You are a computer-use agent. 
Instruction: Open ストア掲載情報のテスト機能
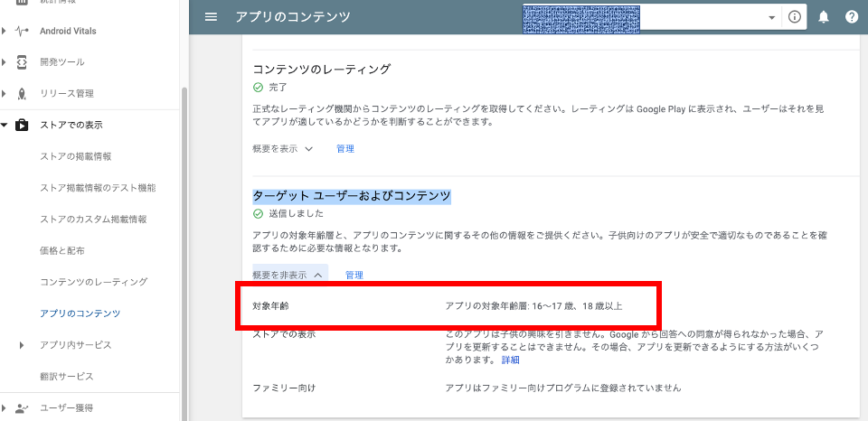(98, 188)
